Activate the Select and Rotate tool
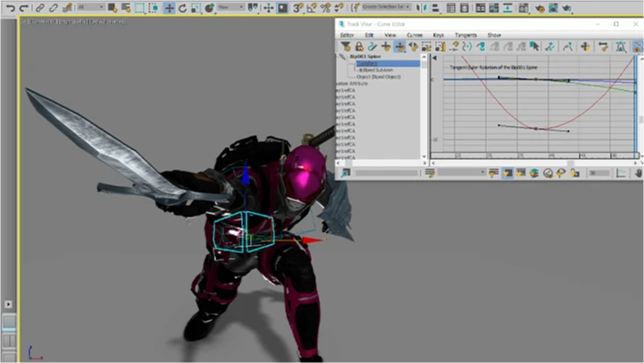 [182, 7]
